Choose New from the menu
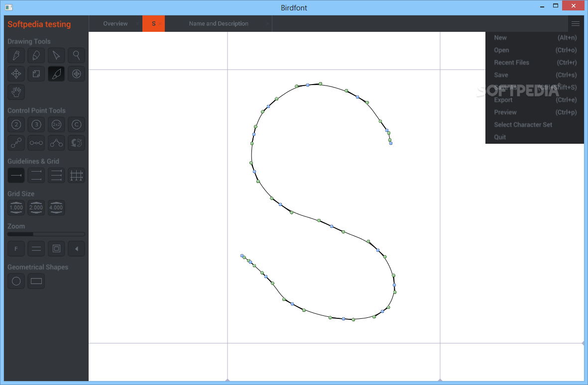Image resolution: width=588 pixels, height=385 pixels. [535, 37]
